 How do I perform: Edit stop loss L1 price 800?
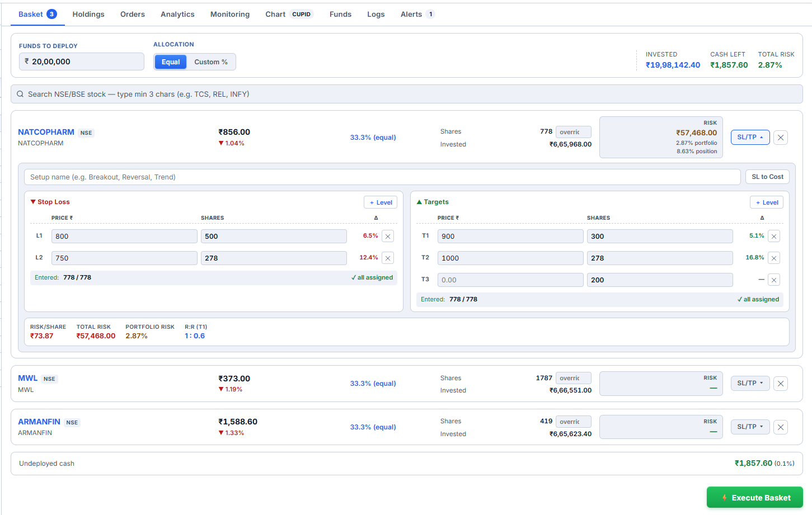[x=124, y=237]
